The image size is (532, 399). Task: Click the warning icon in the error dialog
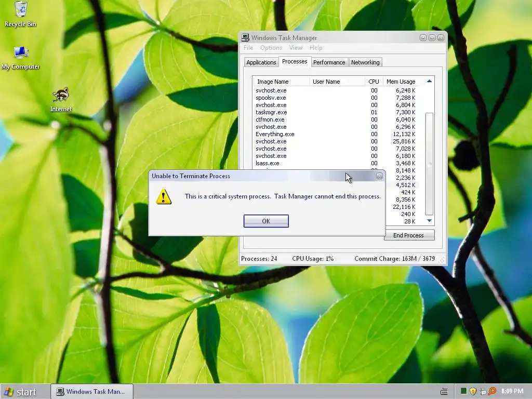(x=164, y=196)
